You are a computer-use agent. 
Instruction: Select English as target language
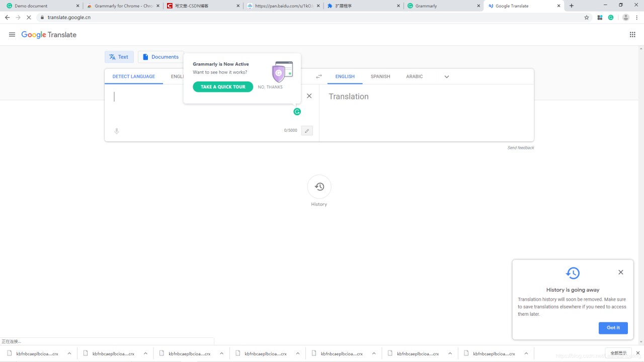tap(345, 76)
